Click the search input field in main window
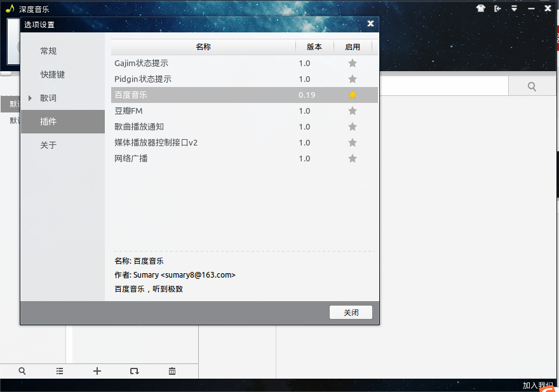 click(444, 86)
